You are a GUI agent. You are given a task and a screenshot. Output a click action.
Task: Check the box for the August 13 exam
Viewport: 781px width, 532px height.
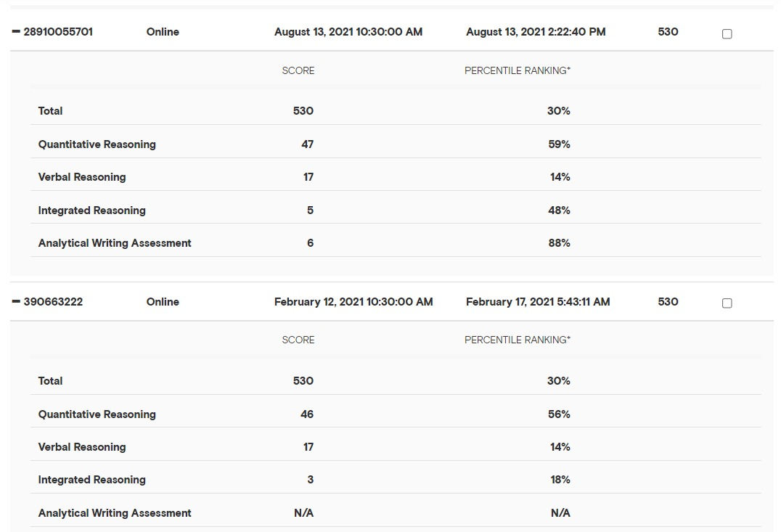click(x=727, y=33)
